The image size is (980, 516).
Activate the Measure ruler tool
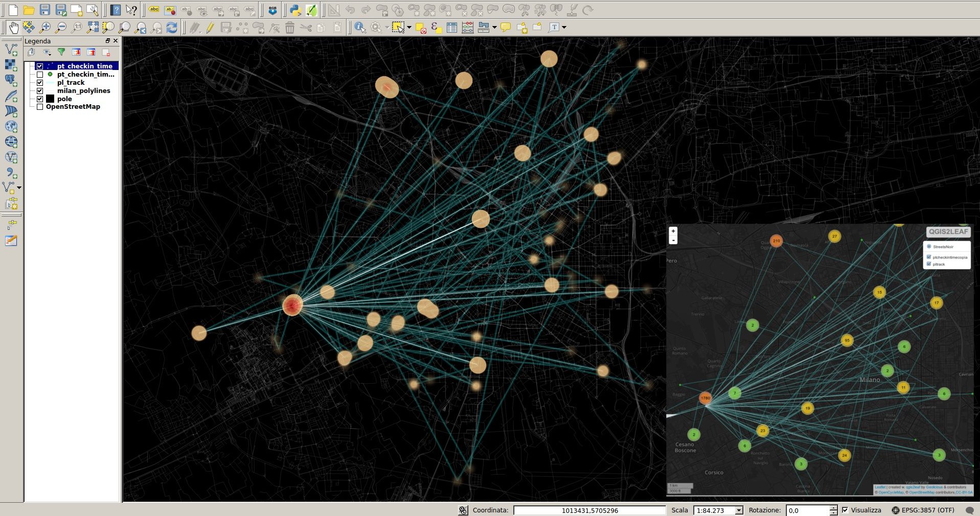(484, 27)
